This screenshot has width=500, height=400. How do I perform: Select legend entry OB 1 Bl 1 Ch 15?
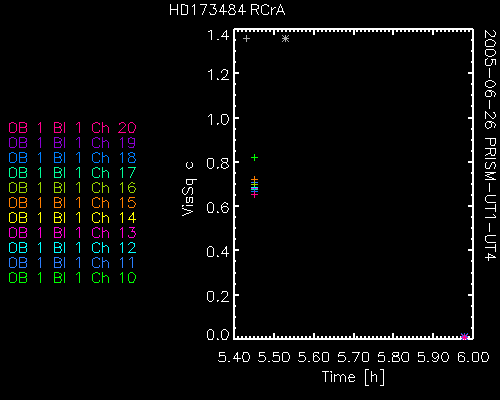72,203
